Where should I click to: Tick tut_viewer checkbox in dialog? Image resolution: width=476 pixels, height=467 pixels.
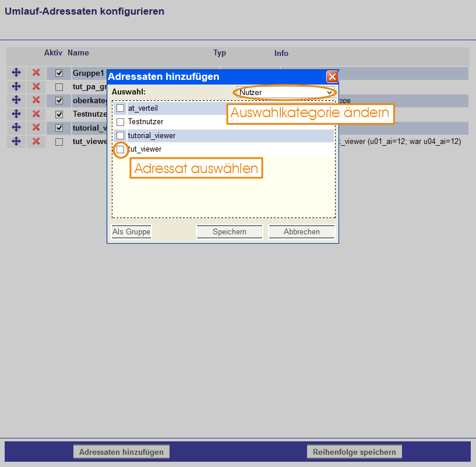[121, 149]
